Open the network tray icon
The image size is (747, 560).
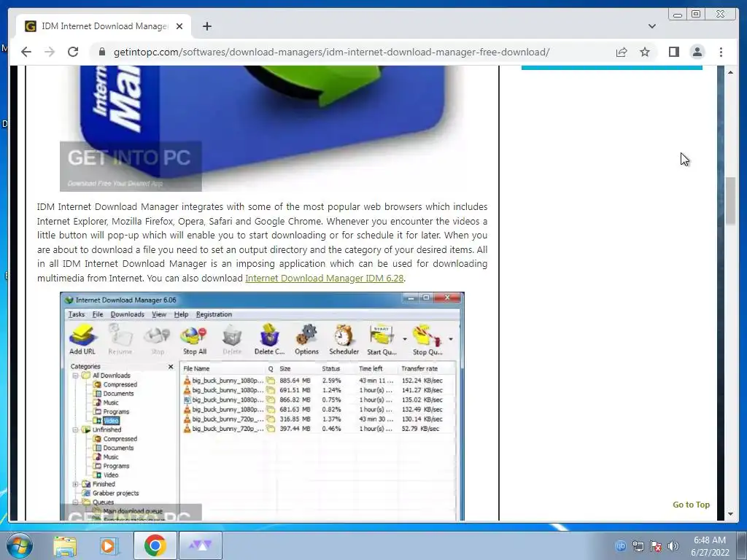click(x=638, y=545)
